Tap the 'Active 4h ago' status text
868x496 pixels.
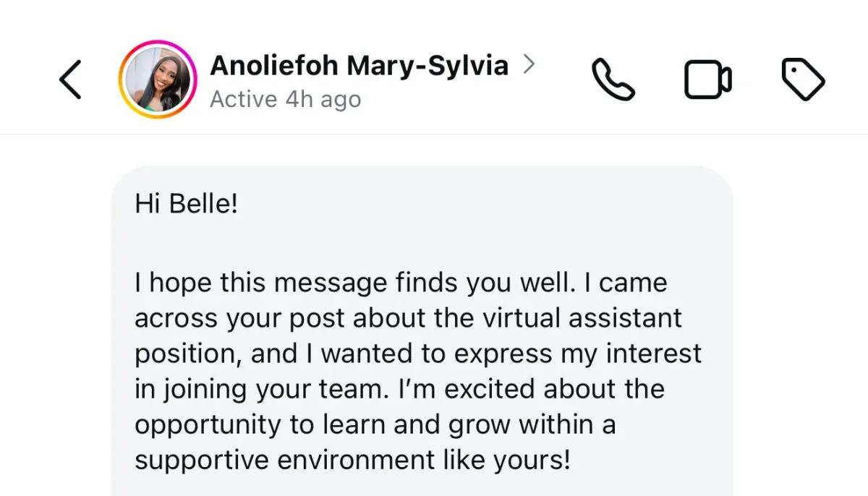coord(285,99)
